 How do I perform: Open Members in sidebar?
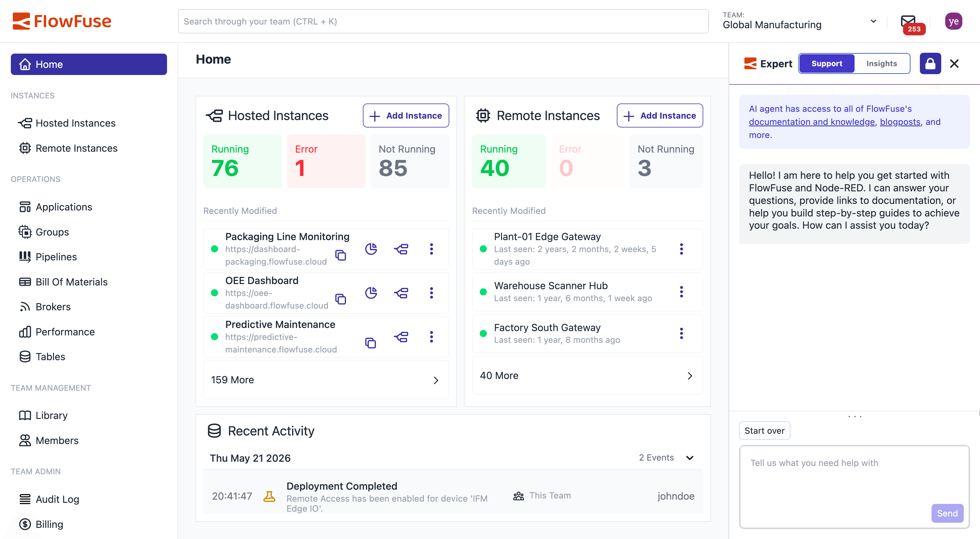coord(89,440)
